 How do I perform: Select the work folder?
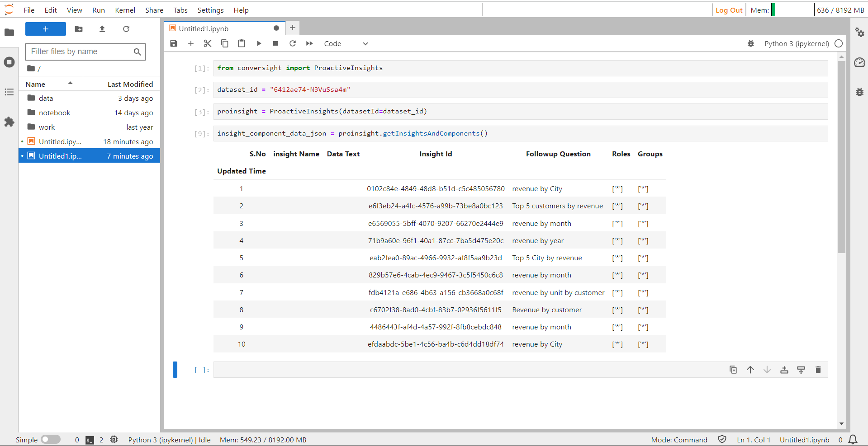(x=90, y=127)
